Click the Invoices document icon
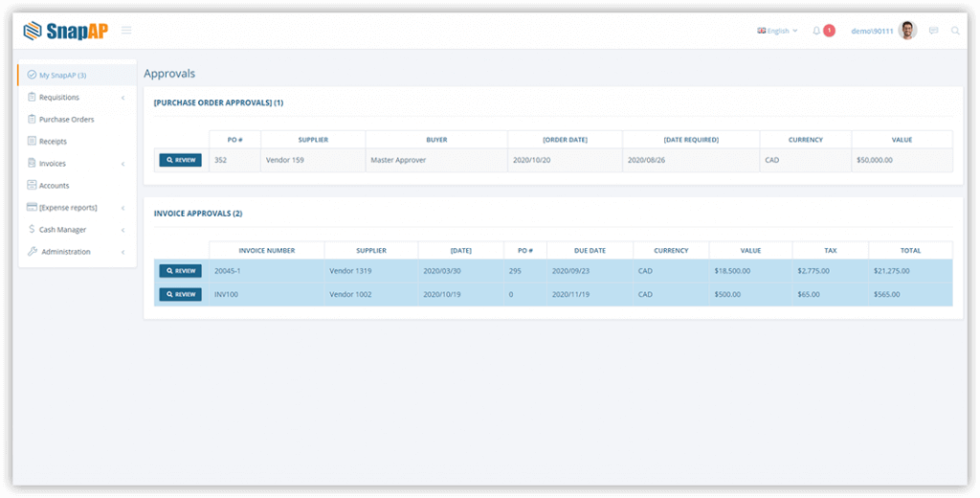The width and height of the screenshot is (980, 498). 32,163
